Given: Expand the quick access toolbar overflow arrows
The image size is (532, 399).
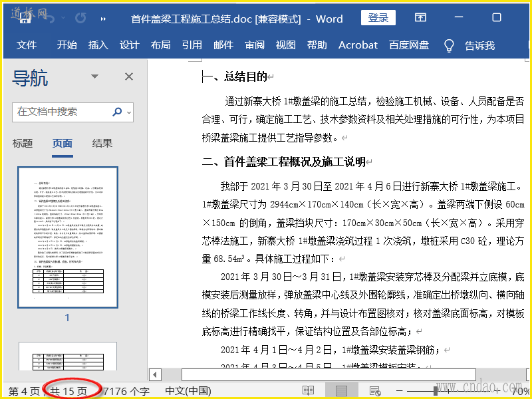Looking at the screenshot, I should pyautogui.click(x=103, y=19).
